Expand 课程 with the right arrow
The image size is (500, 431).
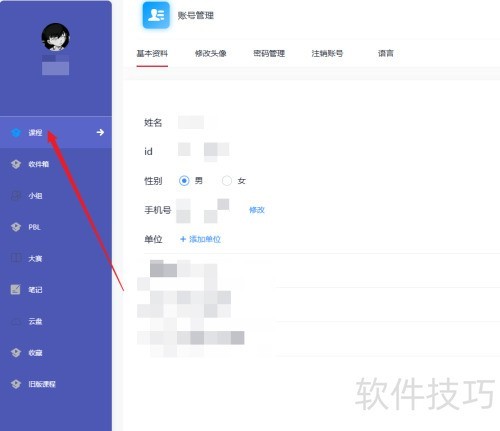(x=100, y=132)
